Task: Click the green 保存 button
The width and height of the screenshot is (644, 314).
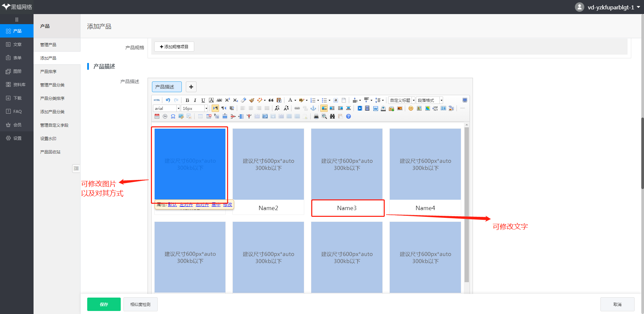Action: [104, 304]
